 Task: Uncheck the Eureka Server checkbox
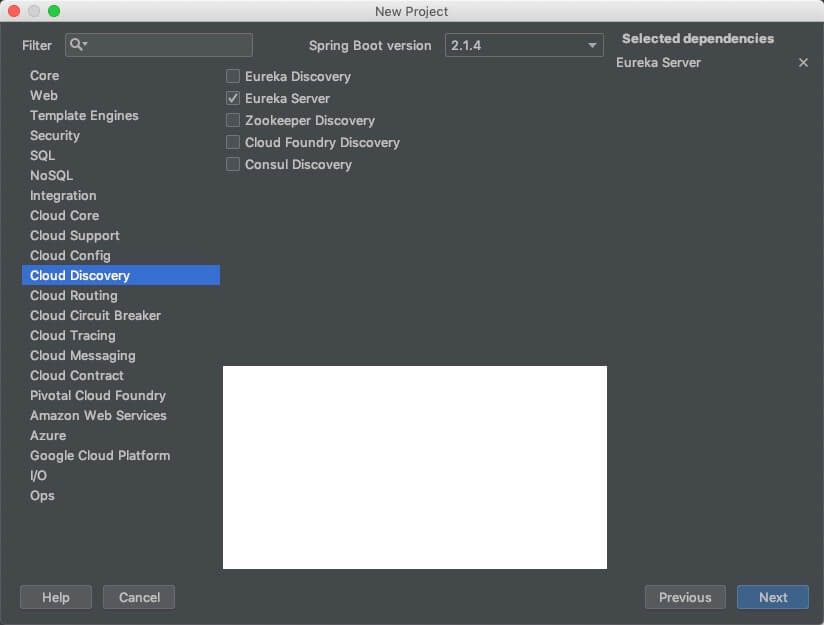coord(233,98)
